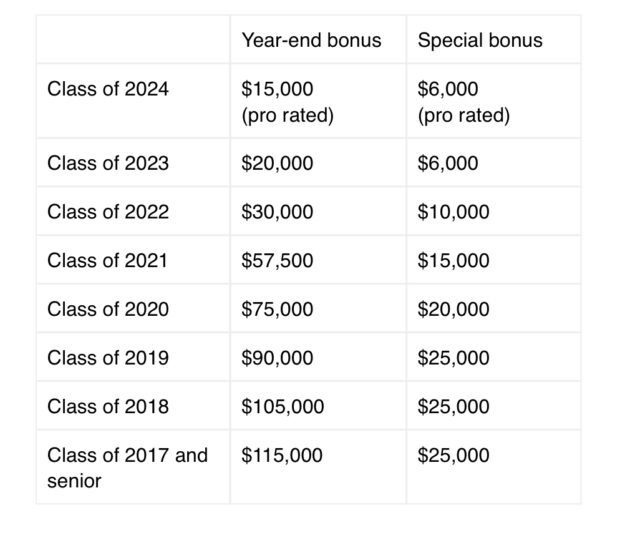Select the Class of 2017 and senior label
620x538 pixels.
point(127,468)
